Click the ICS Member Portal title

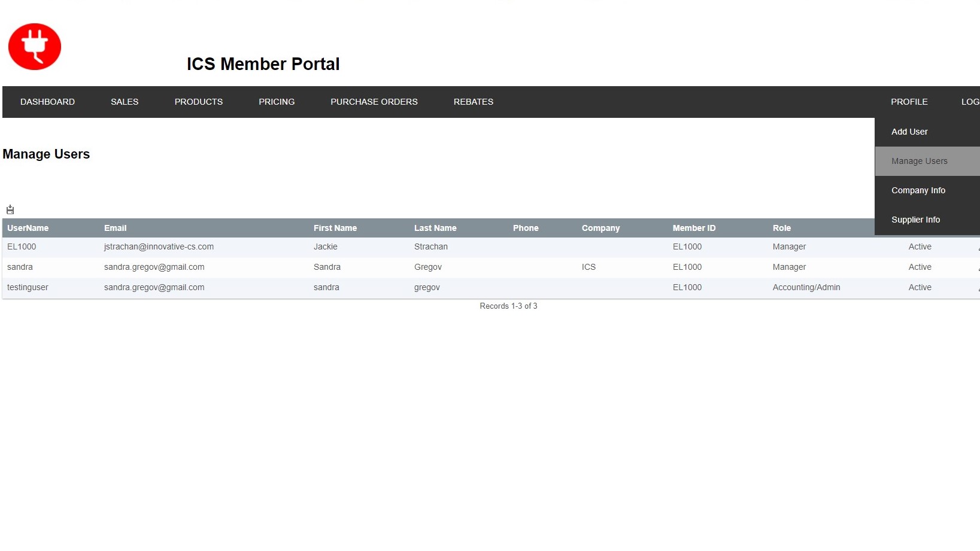pos(263,64)
